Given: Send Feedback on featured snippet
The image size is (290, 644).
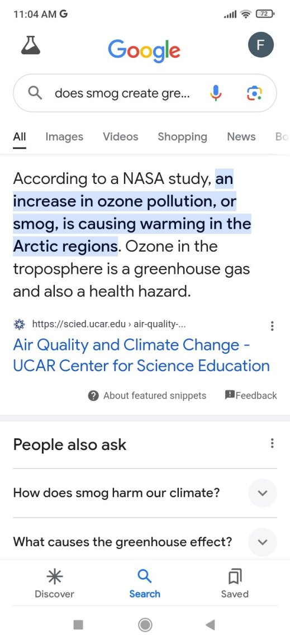Looking at the screenshot, I should coord(250,396).
